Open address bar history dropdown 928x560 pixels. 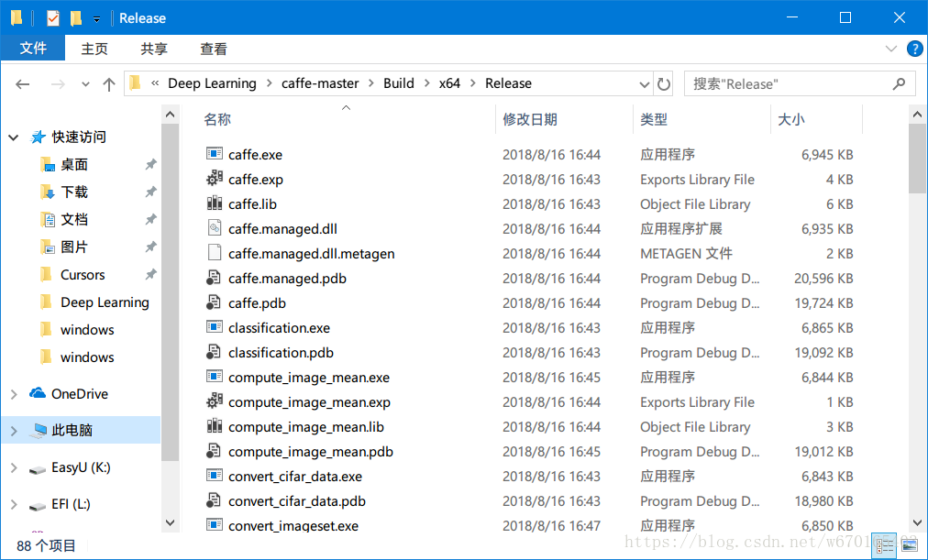645,84
